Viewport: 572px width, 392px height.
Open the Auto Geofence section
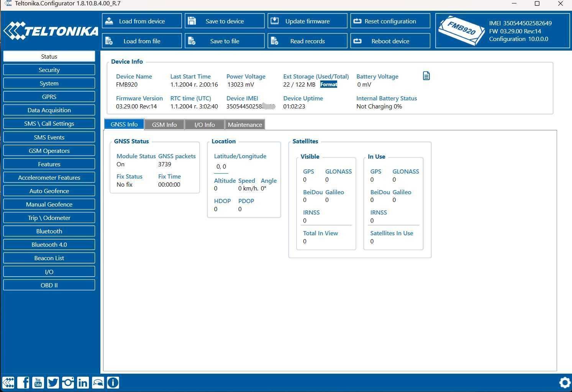(x=49, y=191)
